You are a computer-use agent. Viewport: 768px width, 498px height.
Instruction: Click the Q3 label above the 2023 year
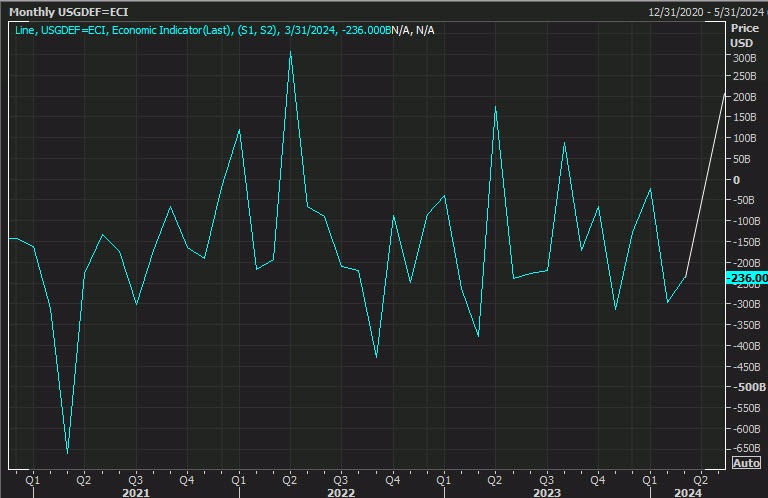click(x=547, y=480)
